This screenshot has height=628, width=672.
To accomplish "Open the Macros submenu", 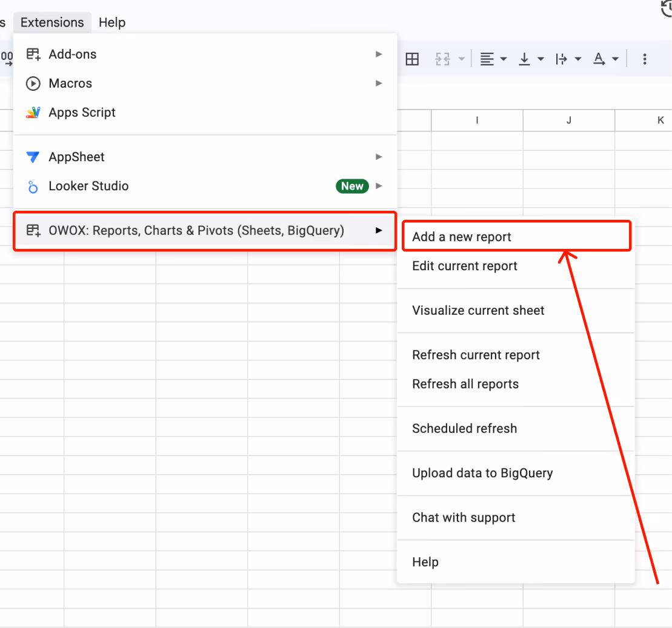I will point(205,84).
